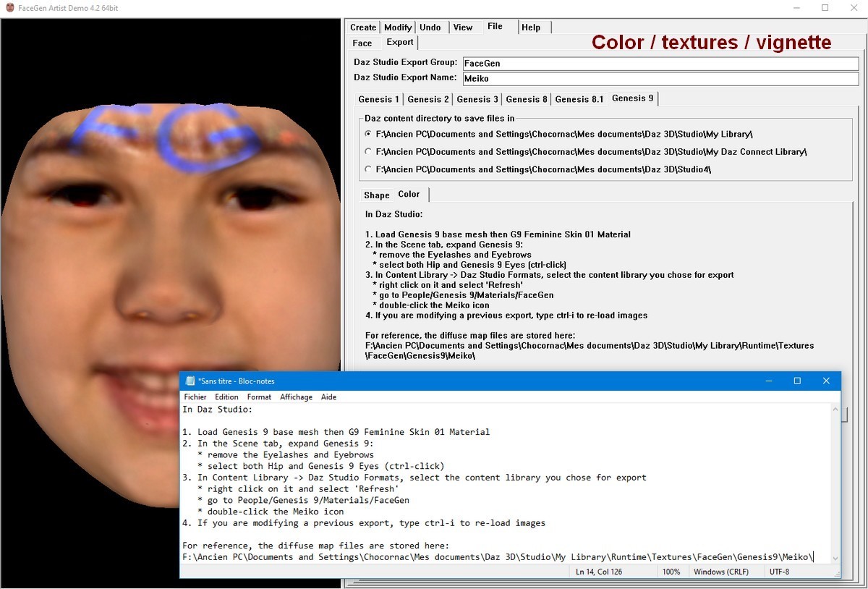Open the Format menu in Bloc-notes
The height and width of the screenshot is (589, 868).
click(259, 397)
